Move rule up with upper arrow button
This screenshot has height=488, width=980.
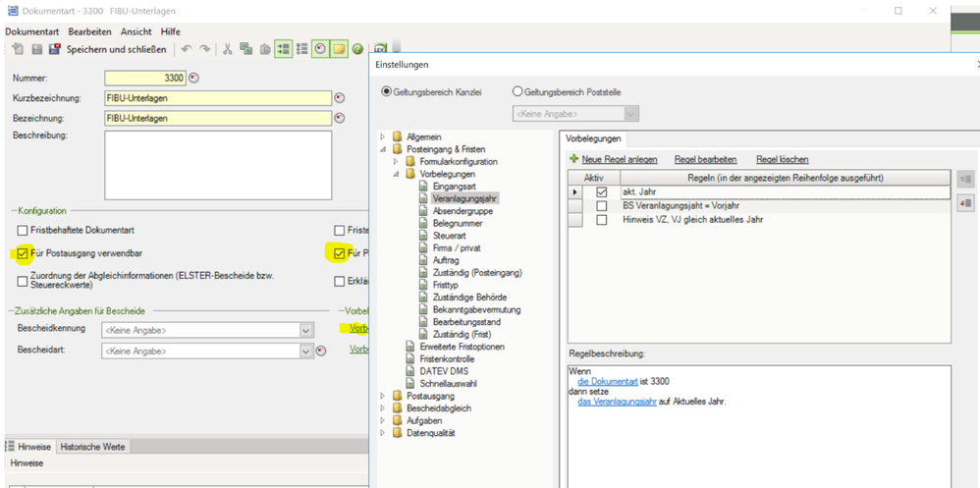coord(965,179)
